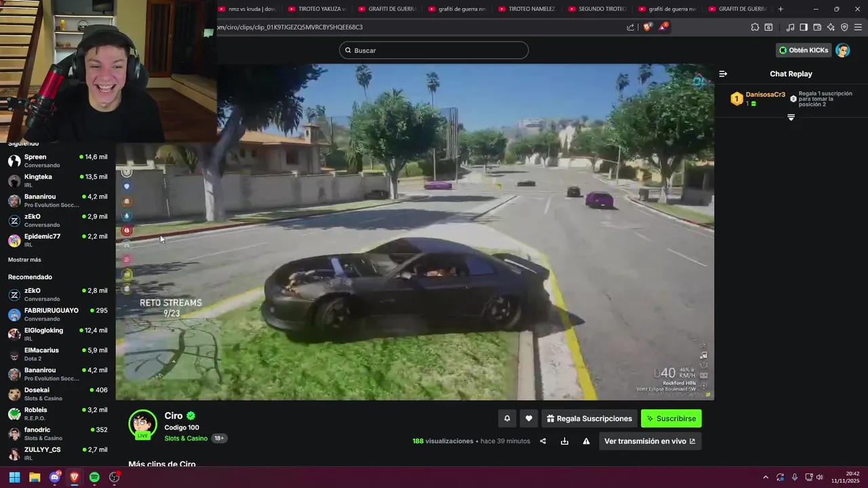Open the Slots & Casino category link
Image resolution: width=868 pixels, height=488 pixels.
point(186,439)
